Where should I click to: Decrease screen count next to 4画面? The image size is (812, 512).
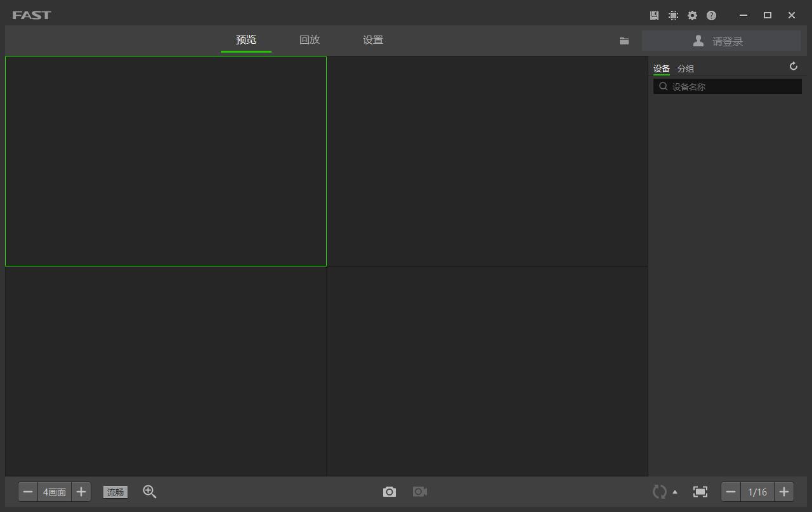[28, 492]
